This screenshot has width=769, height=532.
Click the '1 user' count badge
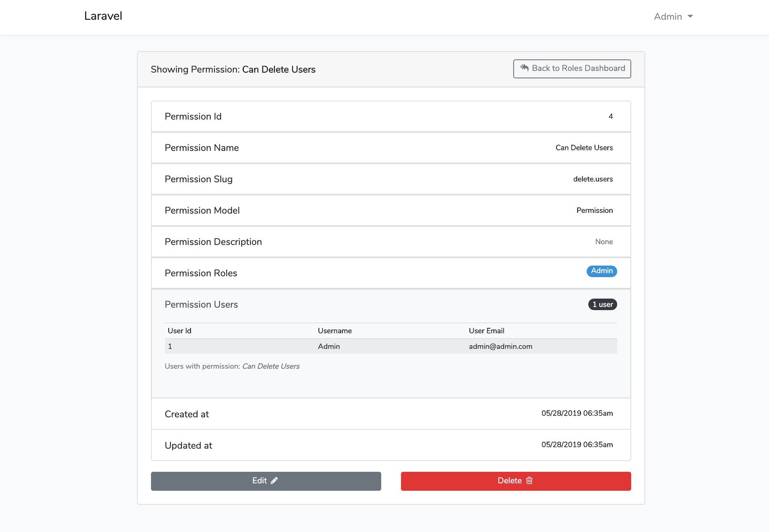click(x=602, y=304)
